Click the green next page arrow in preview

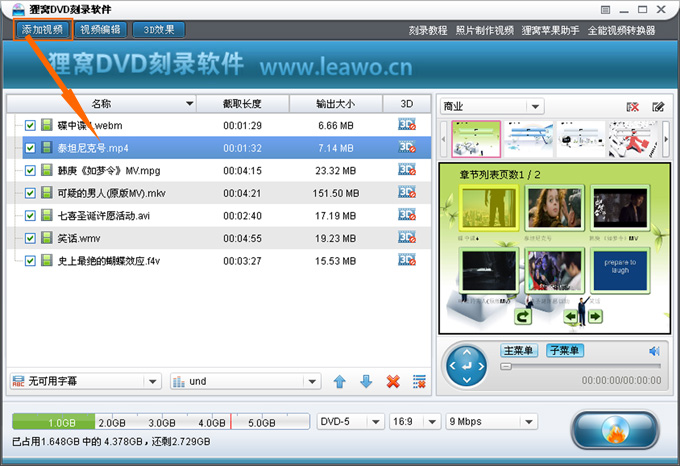pyautogui.click(x=595, y=316)
